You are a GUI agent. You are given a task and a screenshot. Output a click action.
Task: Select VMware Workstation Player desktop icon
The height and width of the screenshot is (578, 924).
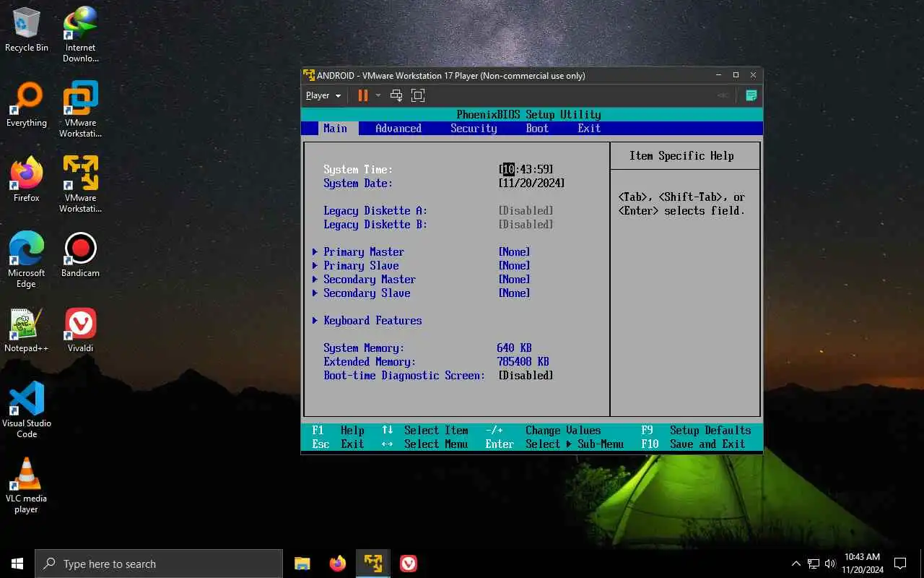pyautogui.click(x=80, y=185)
